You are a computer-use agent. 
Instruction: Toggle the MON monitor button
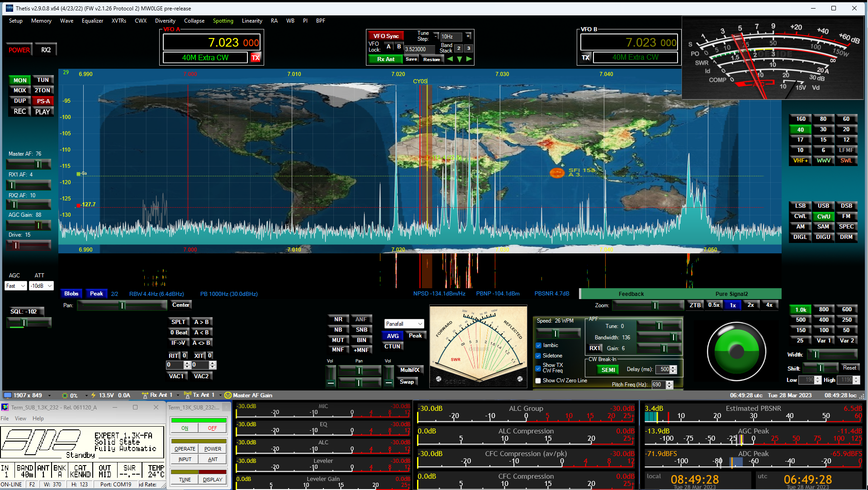(20, 80)
